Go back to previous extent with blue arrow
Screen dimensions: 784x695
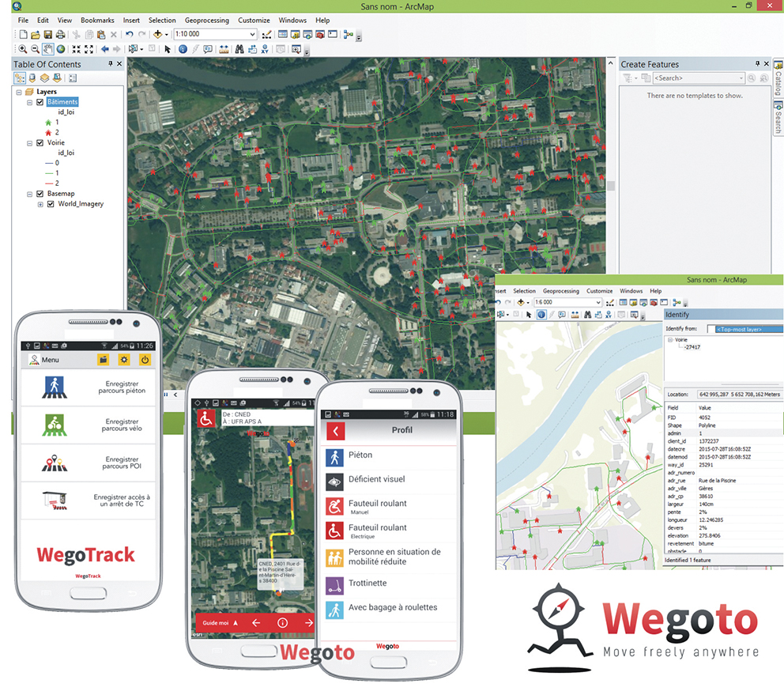[104, 49]
